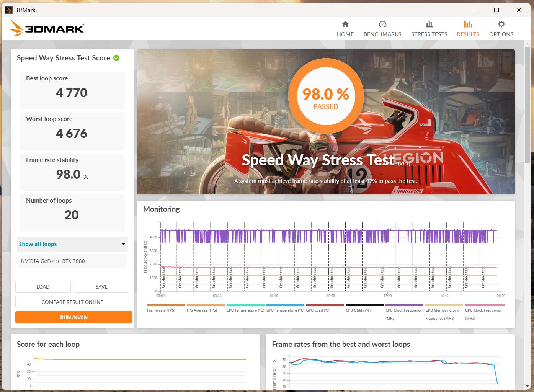Click Frame rate stability 98.0 % value
534x392 pixels.
(72, 175)
